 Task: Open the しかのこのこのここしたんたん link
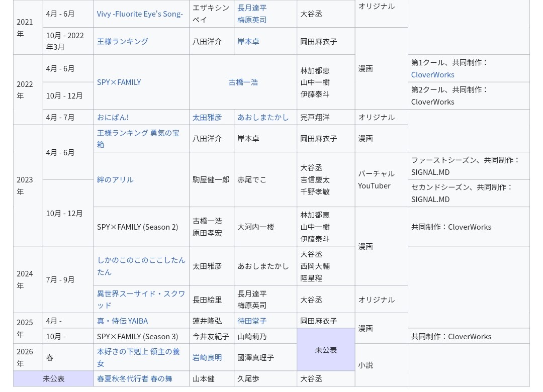click(x=141, y=266)
